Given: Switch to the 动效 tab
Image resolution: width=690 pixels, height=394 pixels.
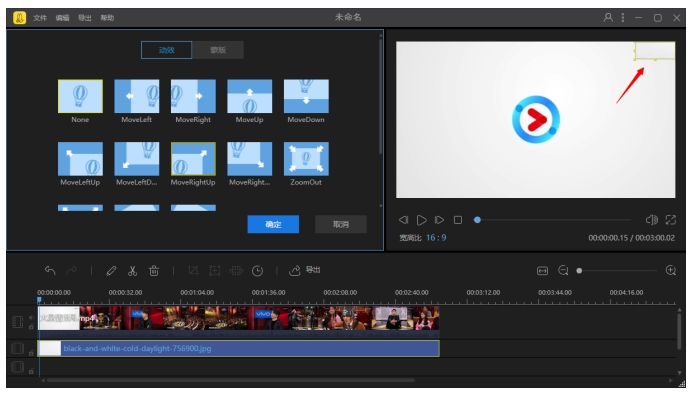Looking at the screenshot, I should coord(166,50).
